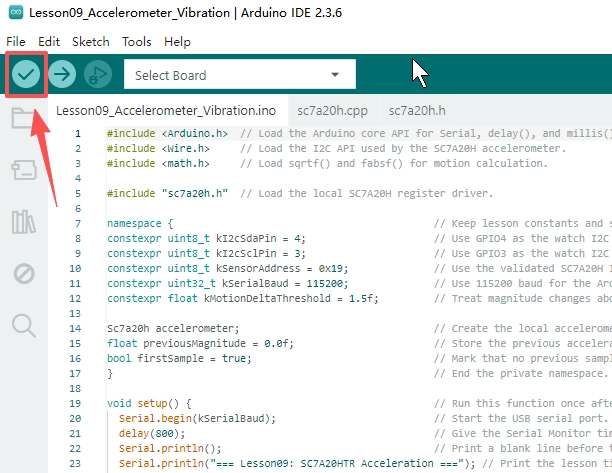612x473 pixels.
Task: Open the Edit menu
Action: click(x=49, y=41)
